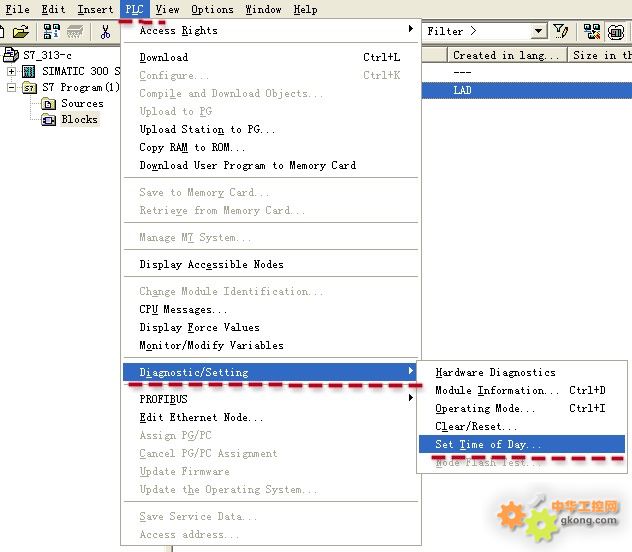Click the S7 Program folder icon
This screenshot has width=632, height=552.
point(29,87)
